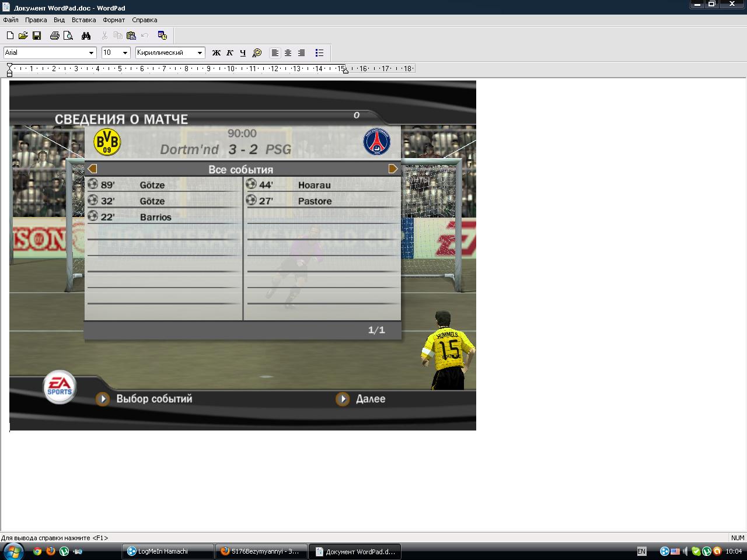The image size is (747, 560).
Task: Toggle italic formatting (К button)
Action: coord(230,52)
